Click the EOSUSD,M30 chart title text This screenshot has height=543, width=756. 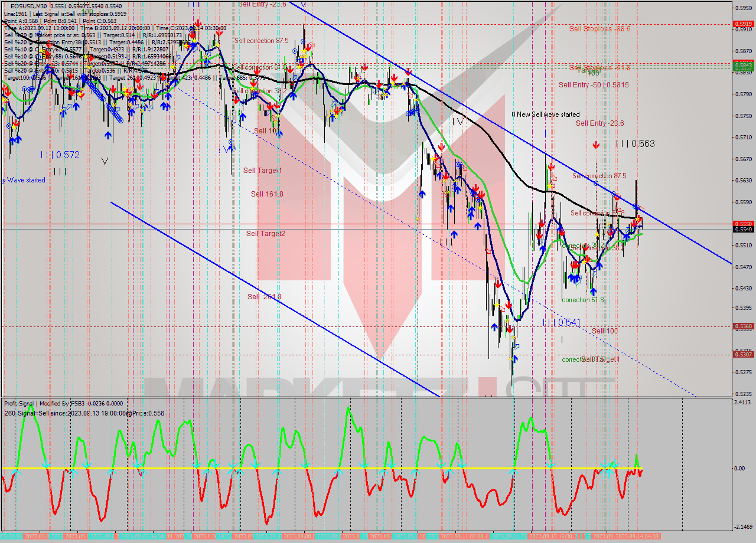click(x=30, y=6)
